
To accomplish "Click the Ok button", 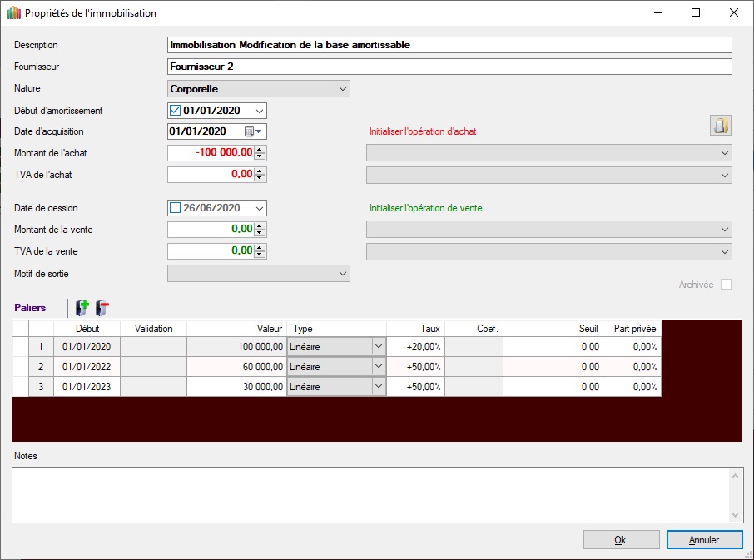I will (x=622, y=540).
